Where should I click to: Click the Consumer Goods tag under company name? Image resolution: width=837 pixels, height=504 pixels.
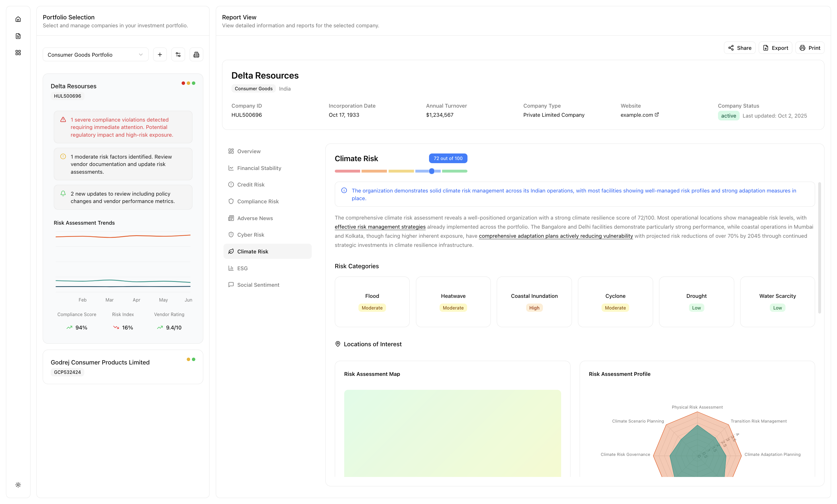(253, 89)
